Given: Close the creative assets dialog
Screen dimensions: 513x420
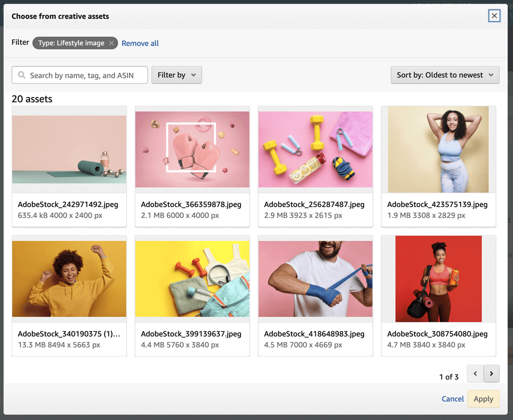Looking at the screenshot, I should [x=494, y=16].
